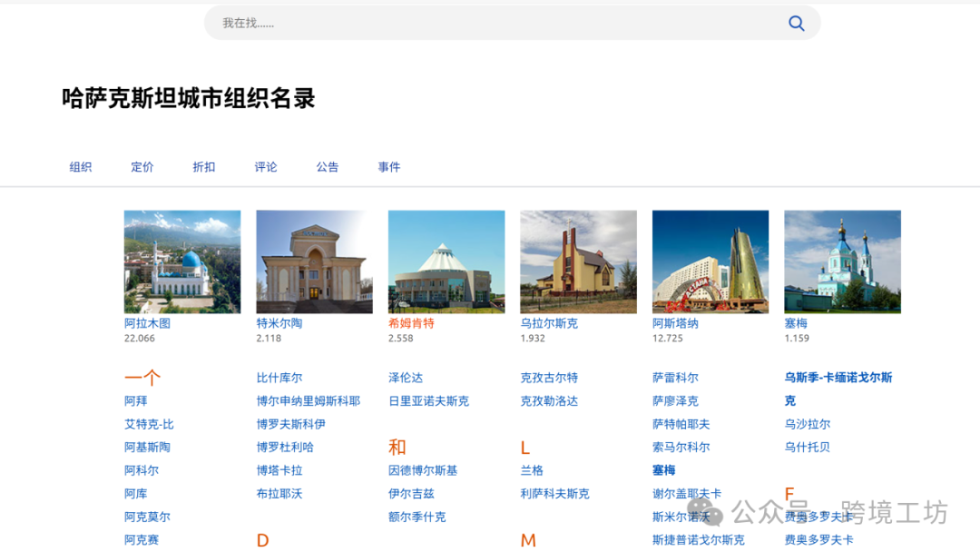View the 特米尔陶 city picture
Image resolution: width=980 pixels, height=552 pixels.
pyautogui.click(x=313, y=261)
